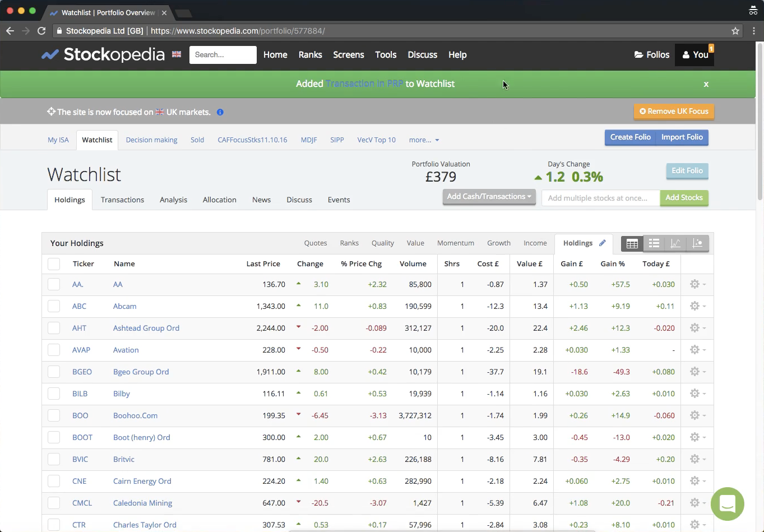Switch to line chart view icon
The width and height of the screenshot is (764, 532).
coord(676,243)
